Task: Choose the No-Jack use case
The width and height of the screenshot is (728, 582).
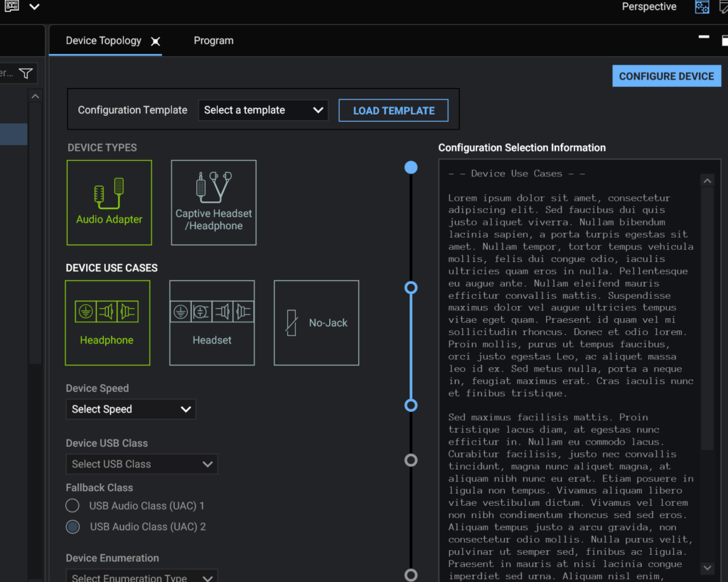Action: click(x=316, y=323)
